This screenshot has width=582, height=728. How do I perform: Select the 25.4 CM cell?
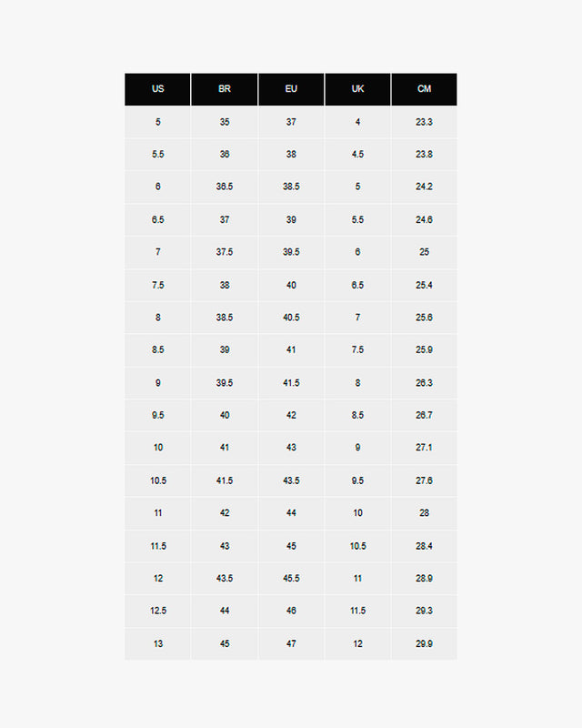pos(424,285)
